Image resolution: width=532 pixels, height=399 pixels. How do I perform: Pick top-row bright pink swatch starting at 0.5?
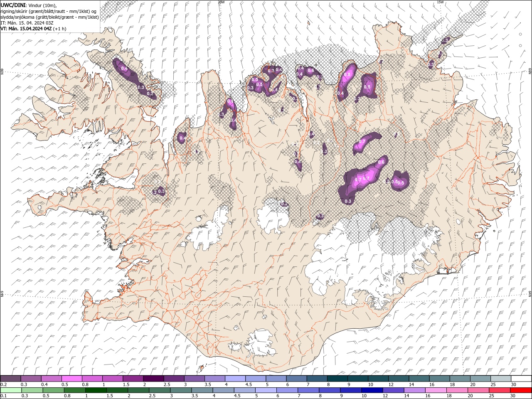(x=71, y=379)
